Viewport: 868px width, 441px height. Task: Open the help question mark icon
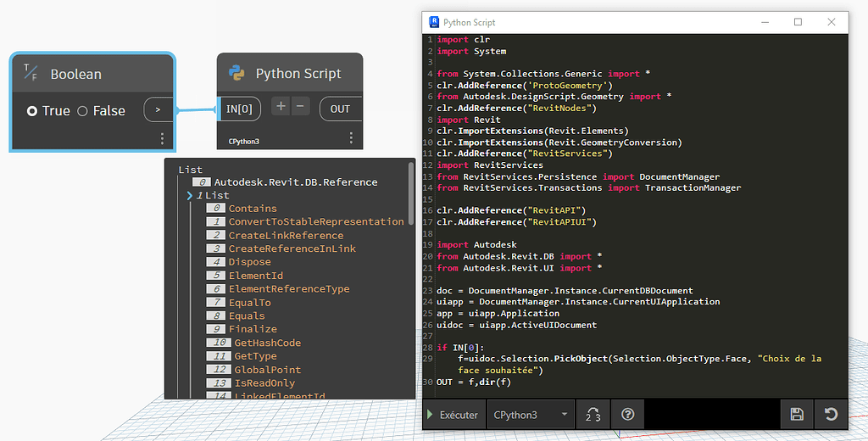pyautogui.click(x=627, y=415)
